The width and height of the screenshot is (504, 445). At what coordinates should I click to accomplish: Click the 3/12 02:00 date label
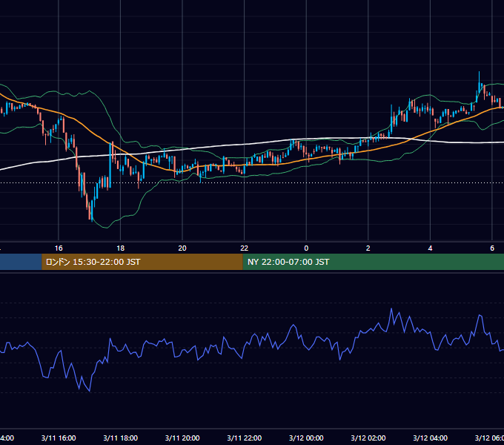pyautogui.click(x=368, y=438)
